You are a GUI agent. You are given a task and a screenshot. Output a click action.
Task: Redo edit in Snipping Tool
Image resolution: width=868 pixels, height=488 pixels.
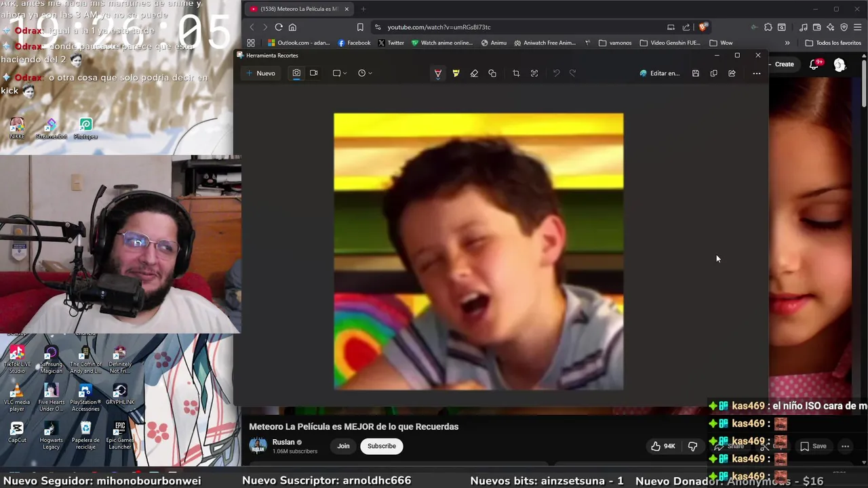coord(573,73)
